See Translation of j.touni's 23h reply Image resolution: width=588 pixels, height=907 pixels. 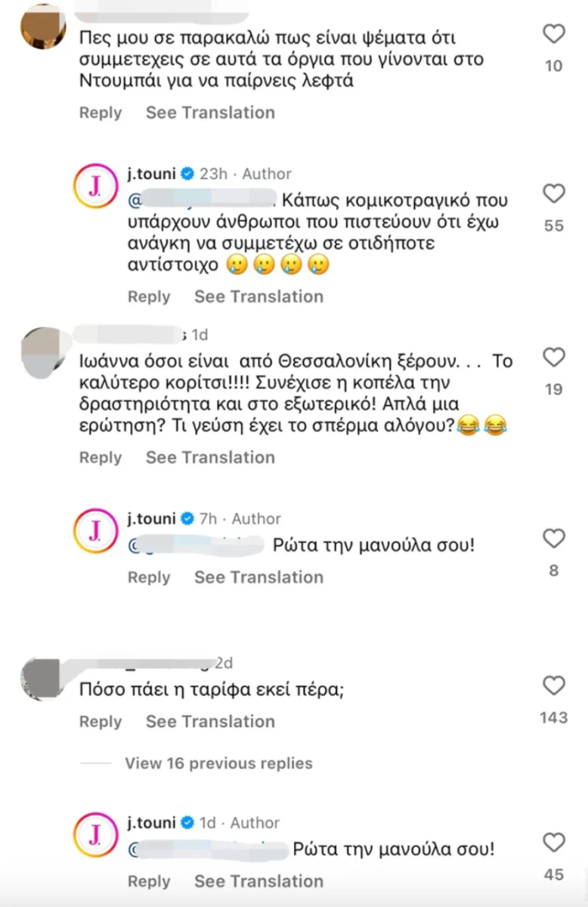(258, 297)
